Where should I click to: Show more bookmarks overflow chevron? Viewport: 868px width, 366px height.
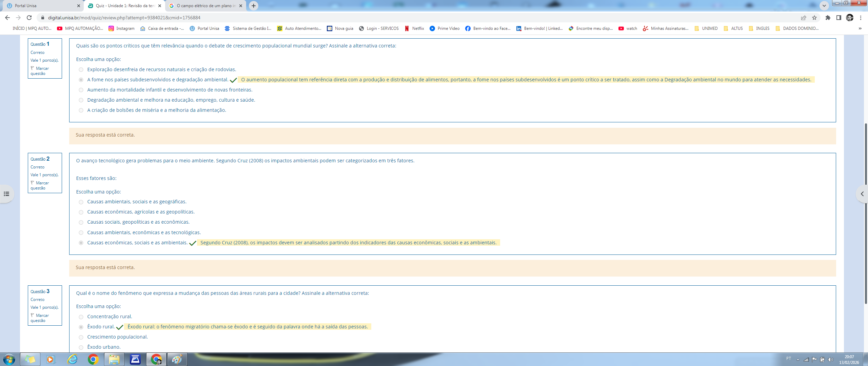pos(860,28)
